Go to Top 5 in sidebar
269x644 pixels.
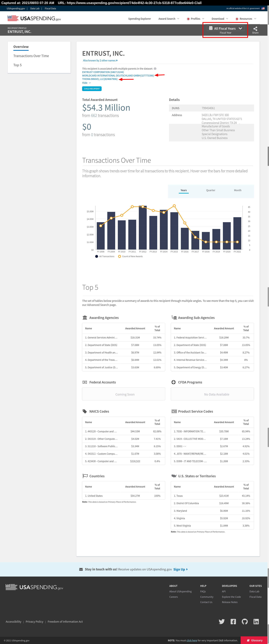18,65
